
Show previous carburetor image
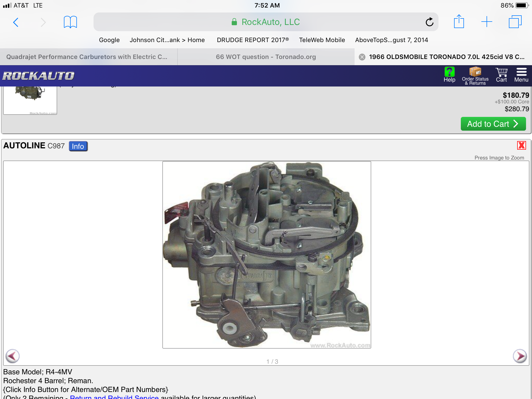tap(12, 356)
